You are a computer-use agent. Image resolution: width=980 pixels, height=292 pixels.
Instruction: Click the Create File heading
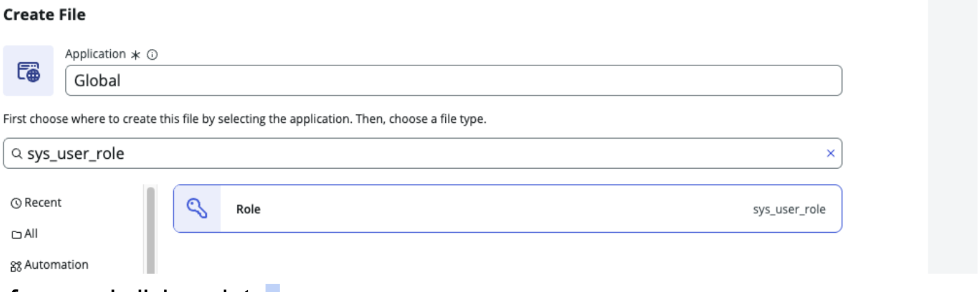45,15
